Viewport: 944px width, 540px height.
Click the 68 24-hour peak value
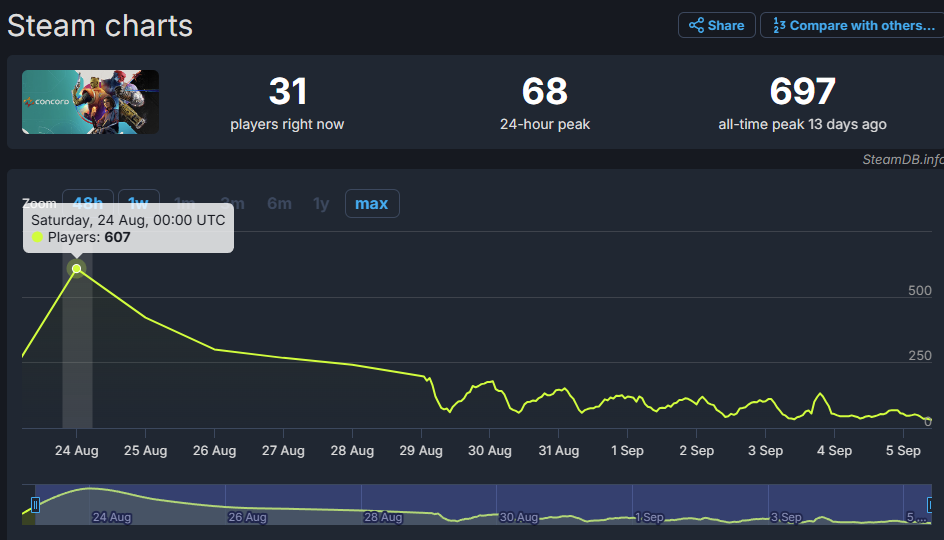pyautogui.click(x=545, y=91)
